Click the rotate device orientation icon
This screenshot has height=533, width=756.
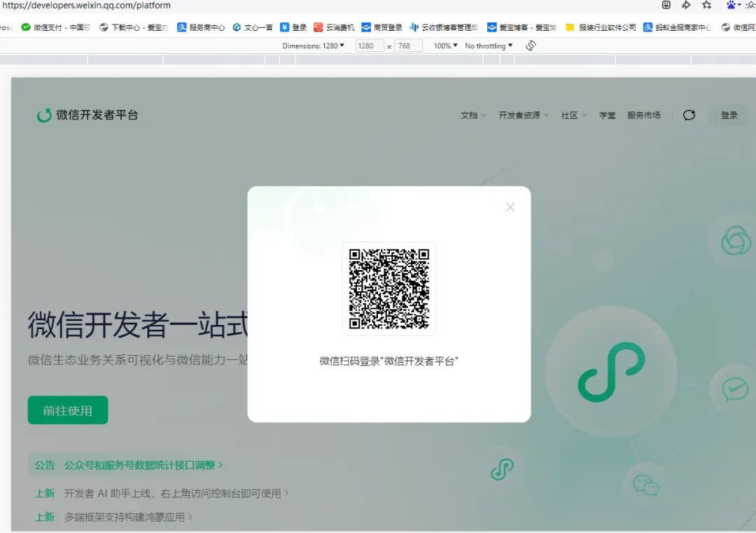click(x=531, y=46)
